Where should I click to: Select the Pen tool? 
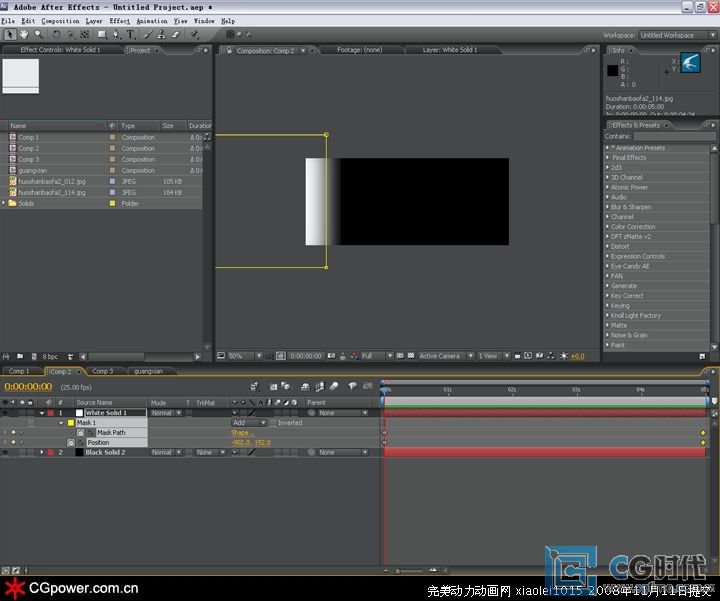click(116, 34)
